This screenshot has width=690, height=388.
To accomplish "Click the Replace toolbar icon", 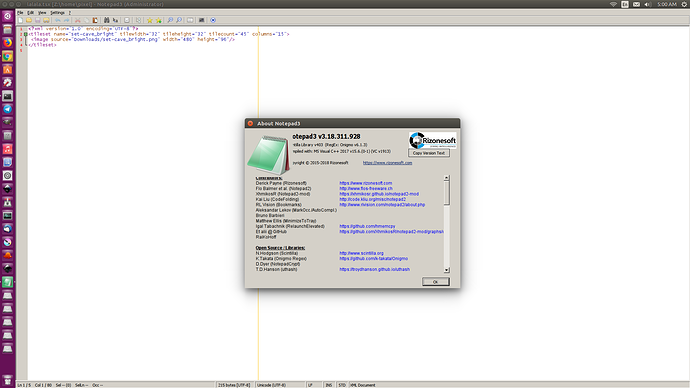I will (x=115, y=20).
